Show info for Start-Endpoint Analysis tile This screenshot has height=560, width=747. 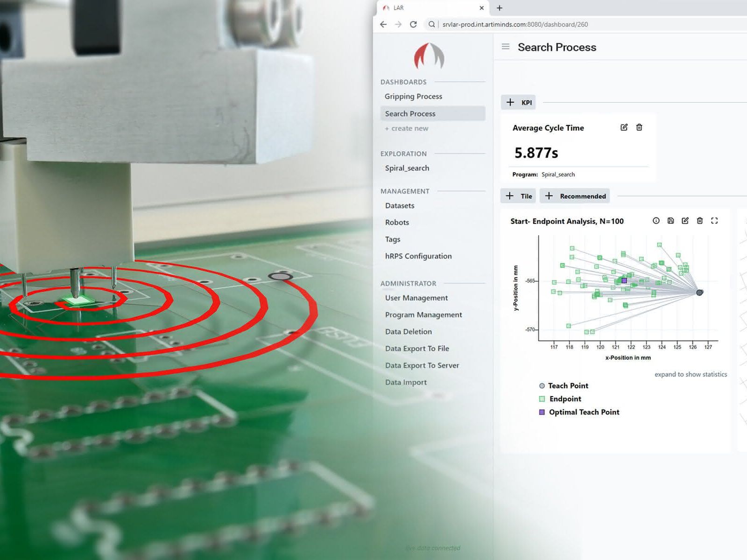(x=656, y=221)
